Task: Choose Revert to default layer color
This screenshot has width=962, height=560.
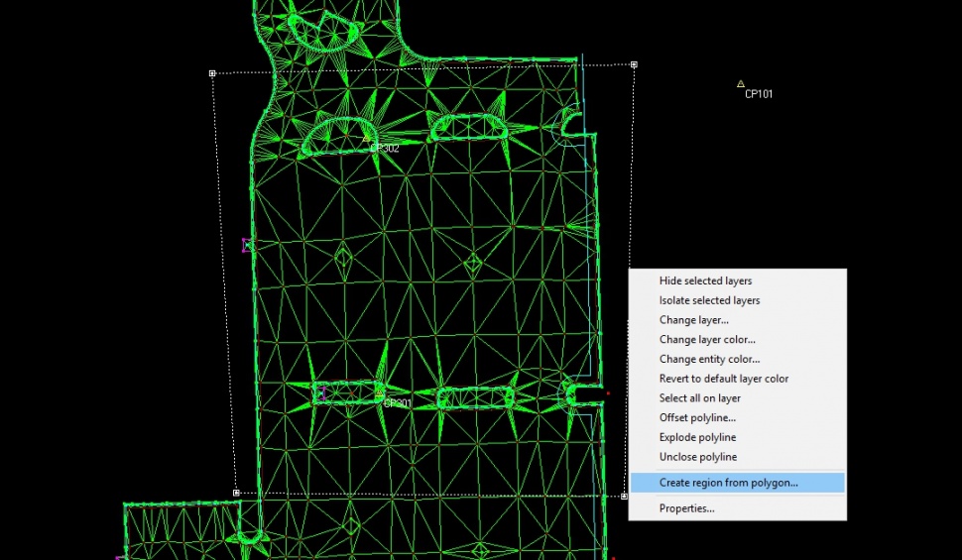Action: (723, 379)
